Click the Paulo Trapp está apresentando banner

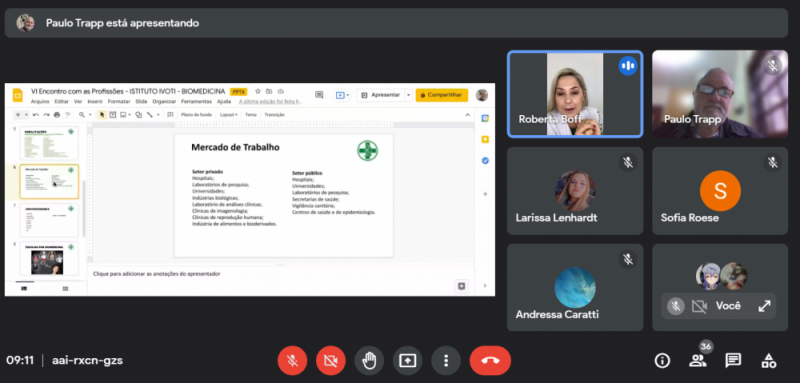pos(396,23)
